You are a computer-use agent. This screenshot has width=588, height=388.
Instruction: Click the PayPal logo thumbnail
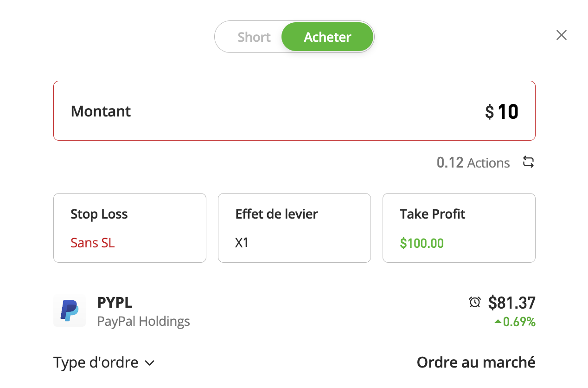(x=70, y=311)
